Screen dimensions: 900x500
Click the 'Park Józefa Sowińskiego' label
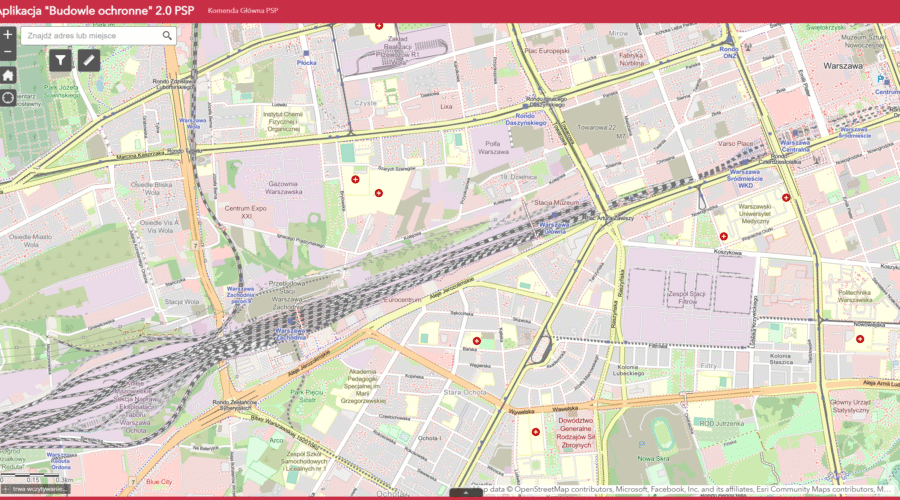coord(62,91)
